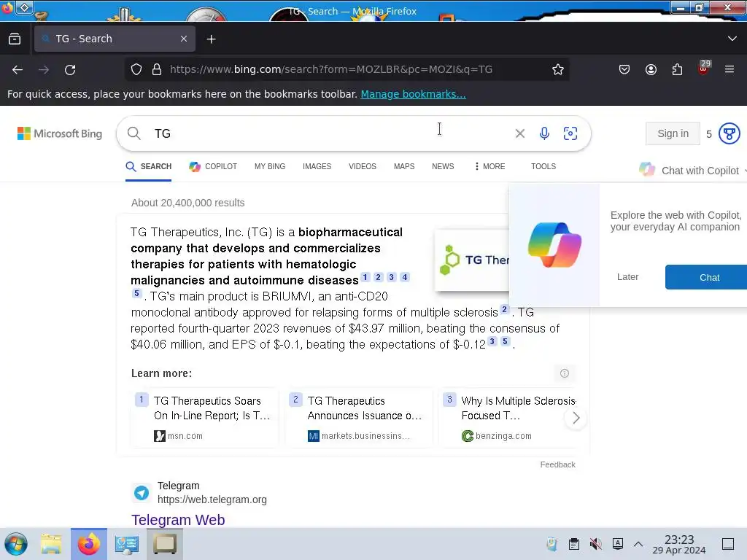The image size is (747, 560).
Task: Switch to the IMAGES tab
Action: point(317,167)
